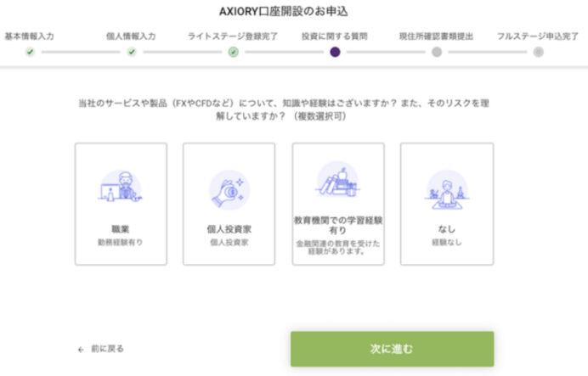Go back via 前に戻る link

click(x=107, y=349)
